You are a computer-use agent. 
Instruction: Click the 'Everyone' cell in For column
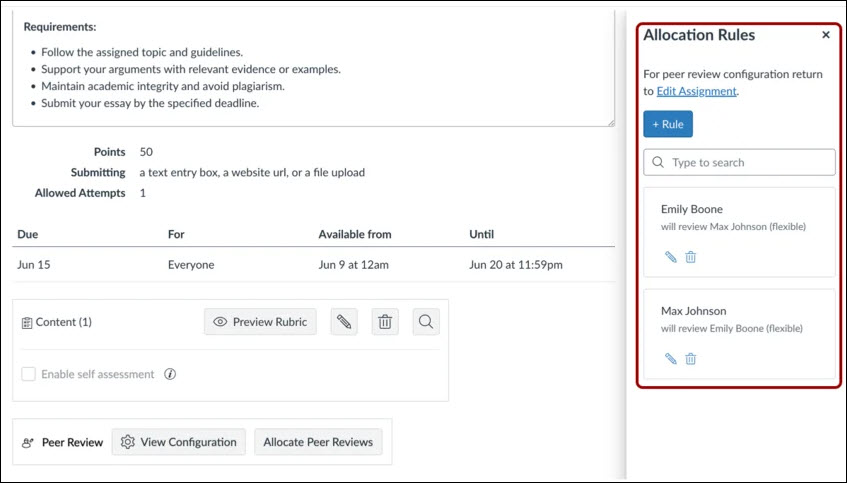[191, 265]
